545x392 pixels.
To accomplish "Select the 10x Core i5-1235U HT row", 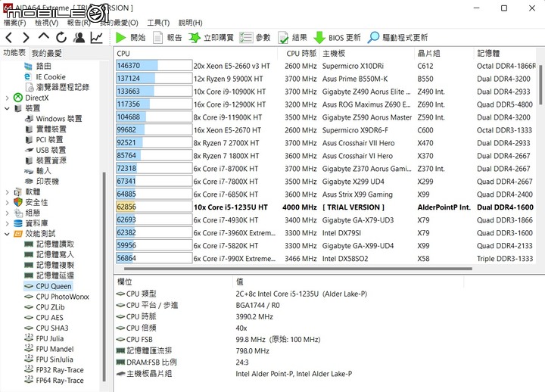I will pos(325,207).
